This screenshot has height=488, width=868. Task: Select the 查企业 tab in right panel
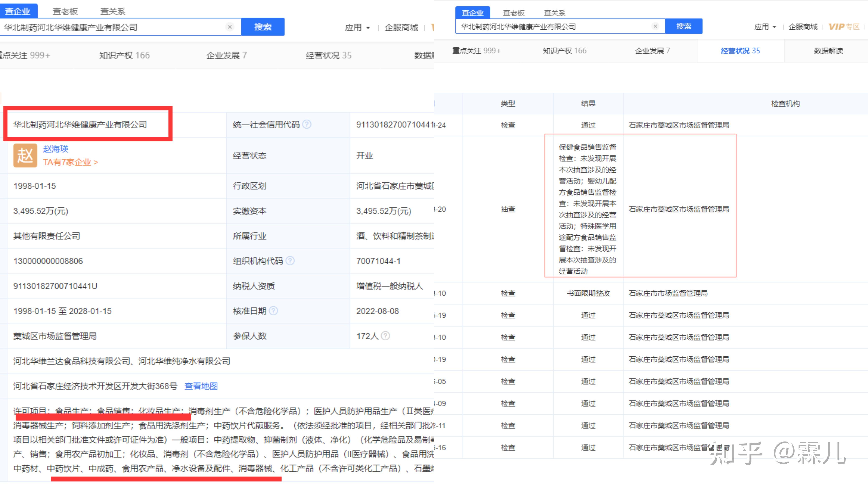[x=472, y=13]
